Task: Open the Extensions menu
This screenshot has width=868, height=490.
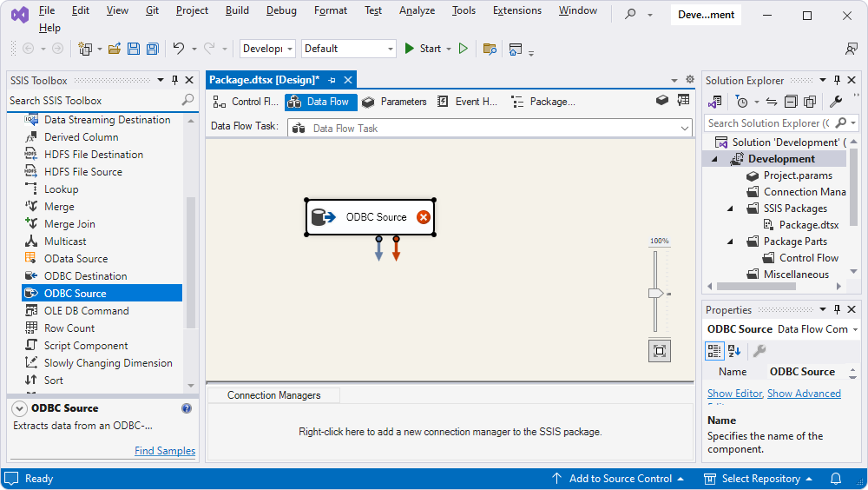Action: (516, 10)
